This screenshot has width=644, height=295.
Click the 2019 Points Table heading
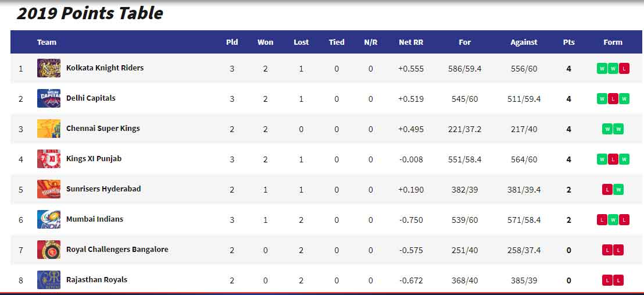(90, 13)
